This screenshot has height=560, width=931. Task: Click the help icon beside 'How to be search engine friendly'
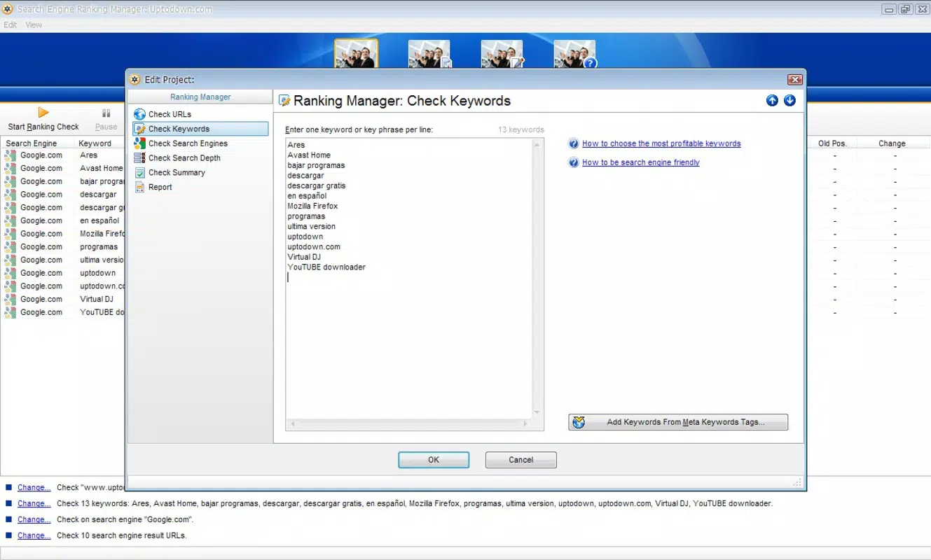point(574,162)
